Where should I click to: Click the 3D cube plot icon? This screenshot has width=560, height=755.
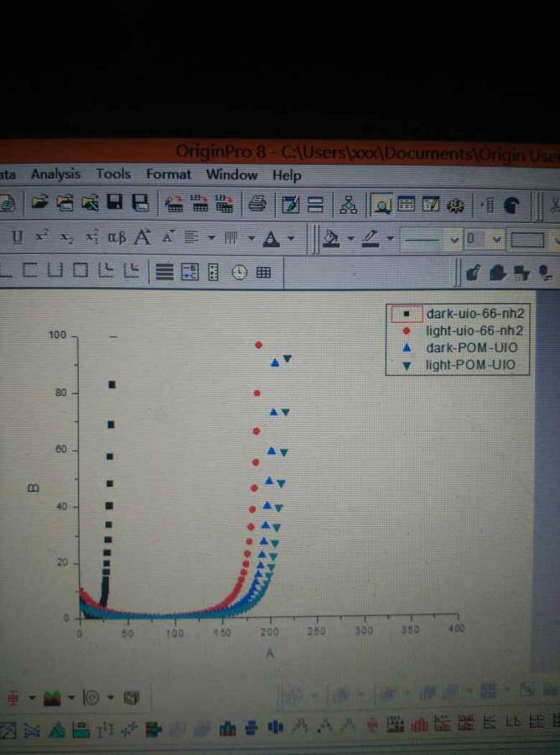(x=132, y=698)
